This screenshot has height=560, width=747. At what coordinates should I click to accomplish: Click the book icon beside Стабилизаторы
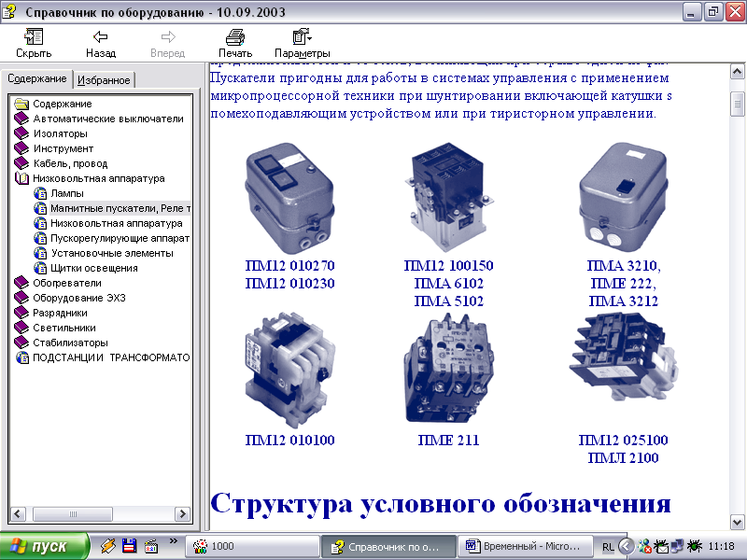coord(21,343)
